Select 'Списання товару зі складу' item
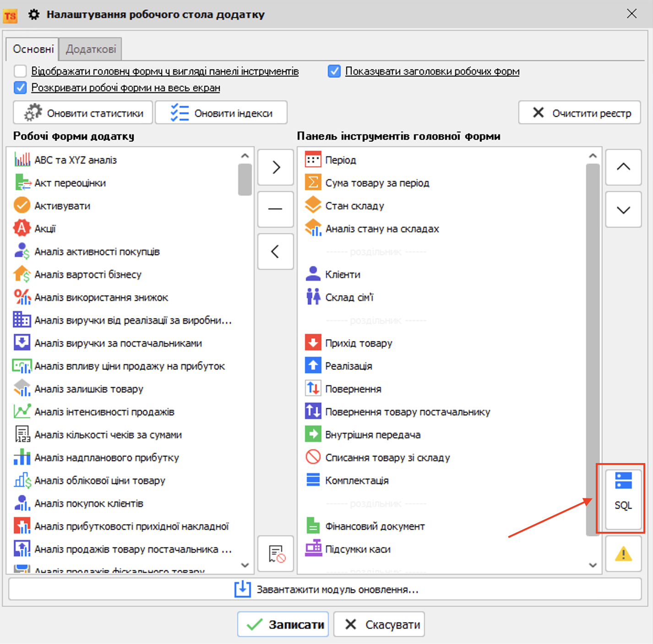653x644 pixels. coord(387,458)
